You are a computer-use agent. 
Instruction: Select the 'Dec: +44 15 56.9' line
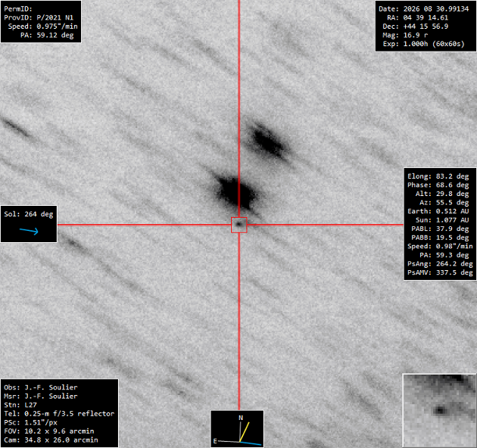point(415,26)
